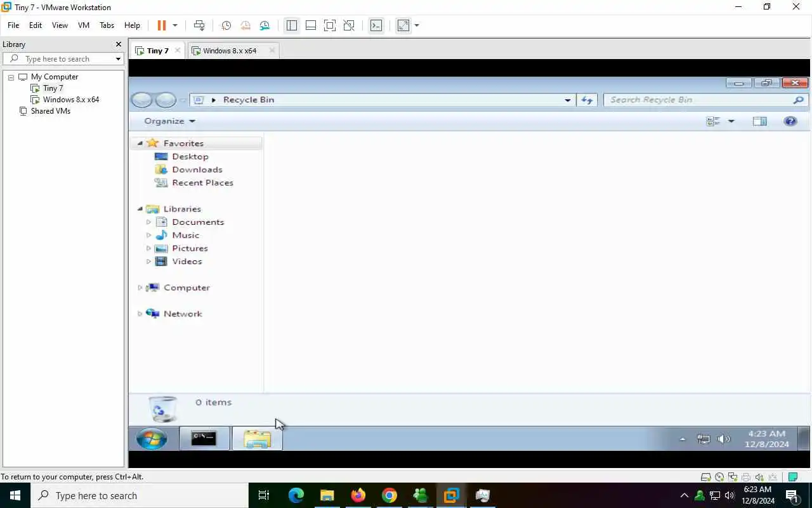
Task: Click the guest network tray icon
Action: tap(704, 439)
